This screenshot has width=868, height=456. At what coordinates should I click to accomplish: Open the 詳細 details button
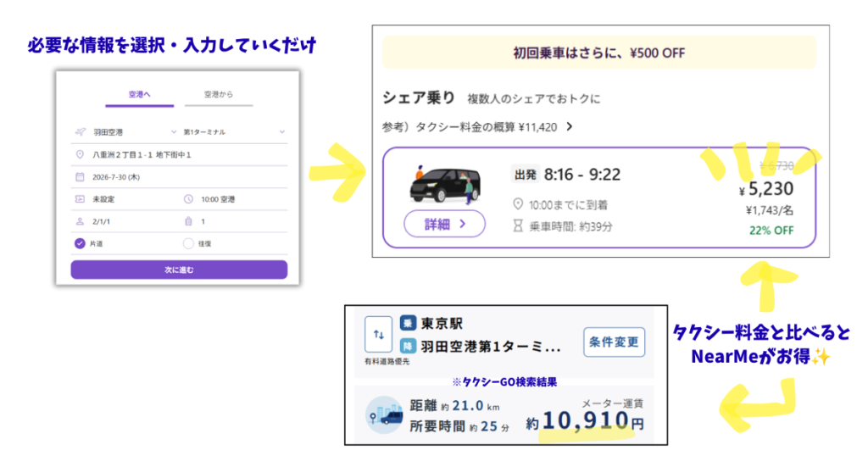(x=444, y=224)
